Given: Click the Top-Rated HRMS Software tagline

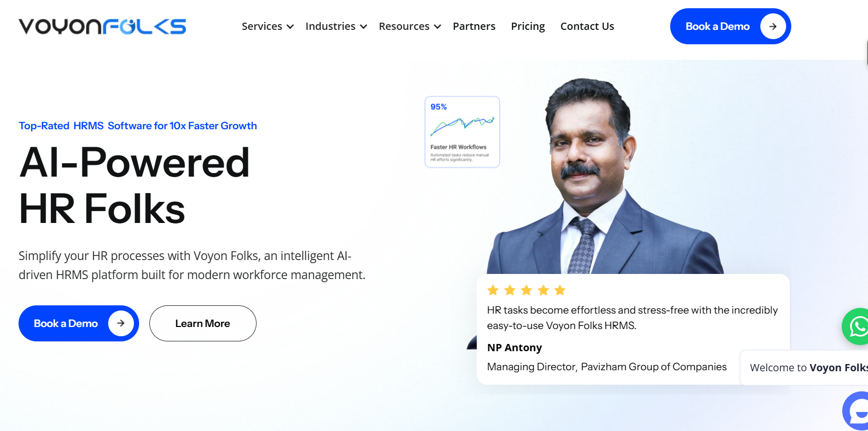Looking at the screenshot, I should point(138,126).
